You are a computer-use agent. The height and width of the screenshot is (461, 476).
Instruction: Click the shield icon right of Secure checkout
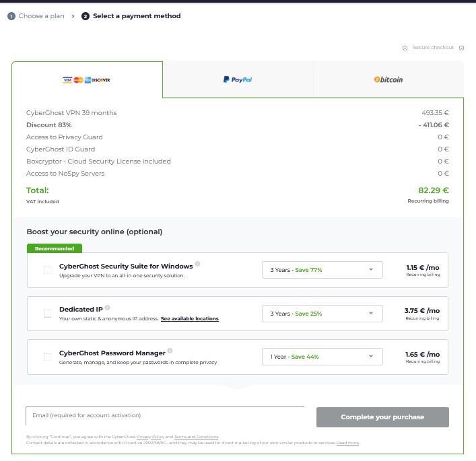click(x=461, y=48)
